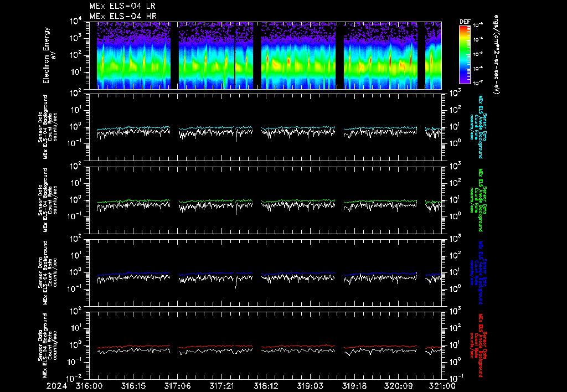This screenshot has width=567, height=392.
Task: Select the 316:15 time axis label
Action: tap(133, 386)
